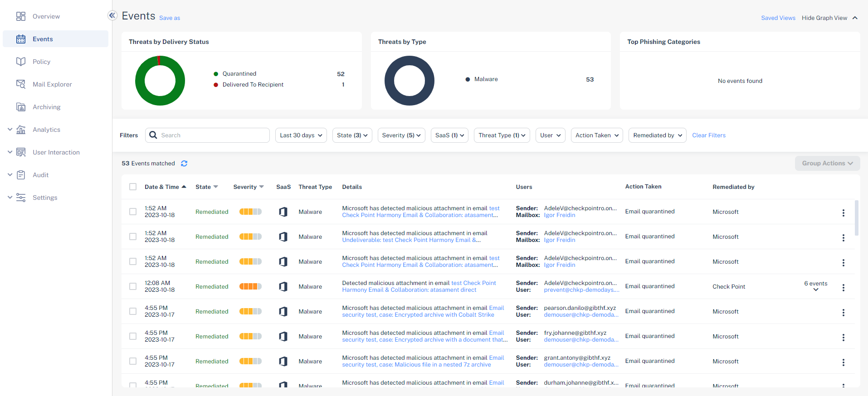This screenshot has width=868, height=396.
Task: Go to Mail Explorer page
Action: [x=52, y=84]
